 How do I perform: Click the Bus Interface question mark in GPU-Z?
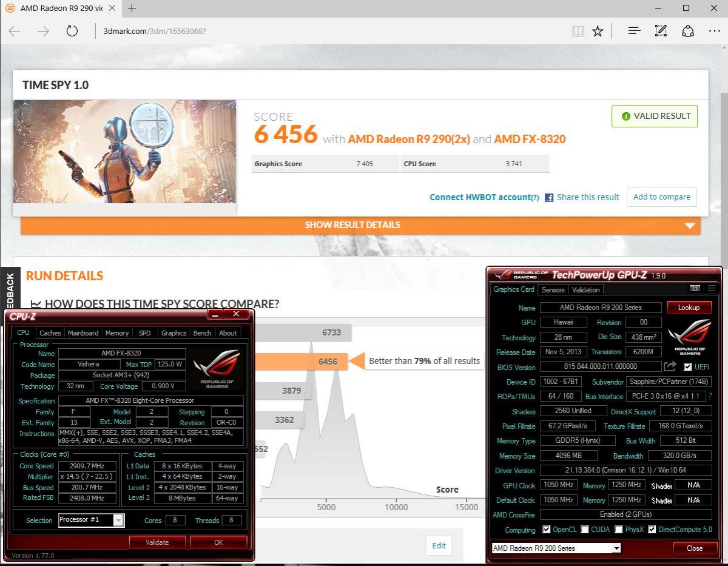pos(710,396)
